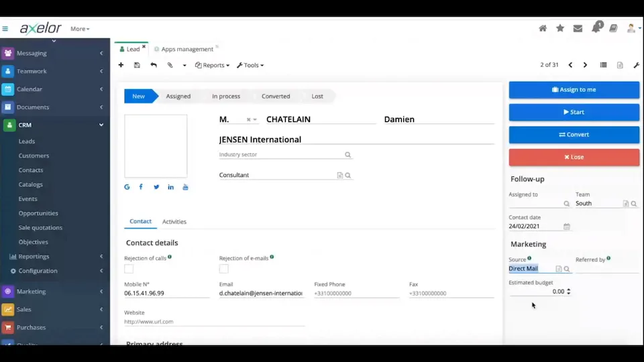
Task: Open Opportunities in CRM menu
Action: click(38, 213)
